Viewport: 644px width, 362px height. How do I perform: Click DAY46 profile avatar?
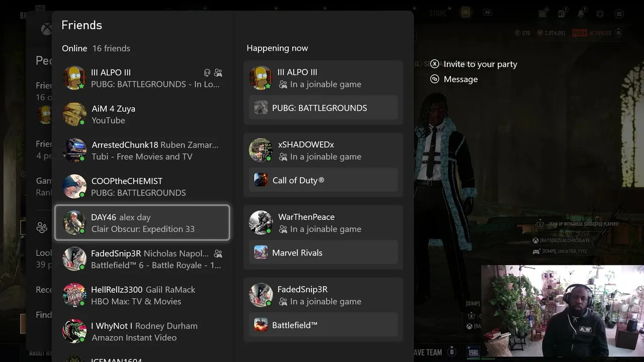point(74,223)
